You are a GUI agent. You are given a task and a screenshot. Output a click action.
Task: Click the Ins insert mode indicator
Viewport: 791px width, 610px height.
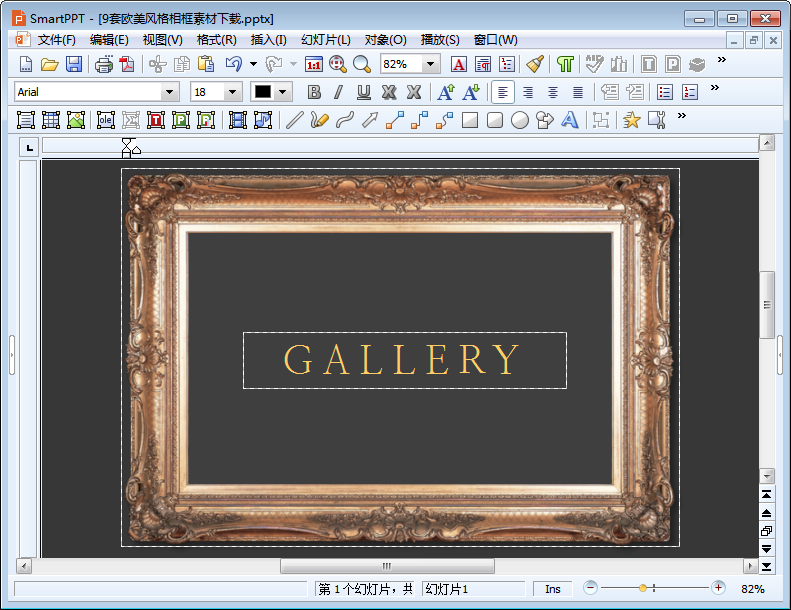coord(553,589)
